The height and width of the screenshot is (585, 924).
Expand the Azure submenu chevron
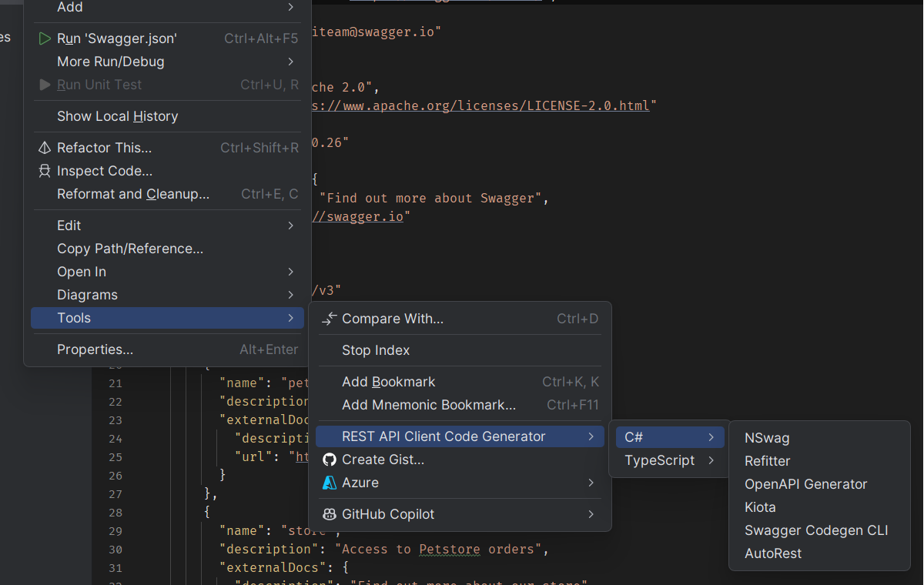(591, 483)
